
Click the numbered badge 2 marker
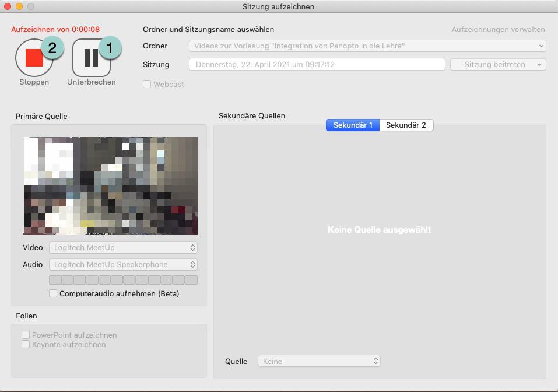point(52,48)
